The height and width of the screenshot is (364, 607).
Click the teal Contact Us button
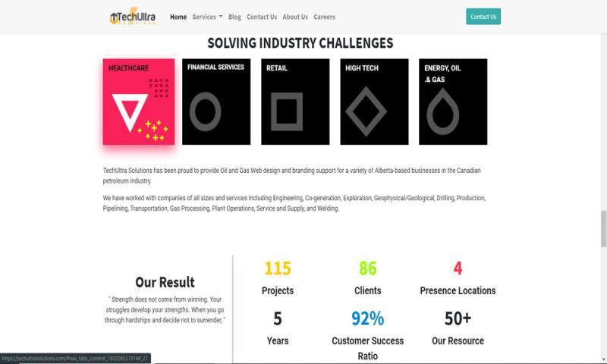pyautogui.click(x=483, y=17)
